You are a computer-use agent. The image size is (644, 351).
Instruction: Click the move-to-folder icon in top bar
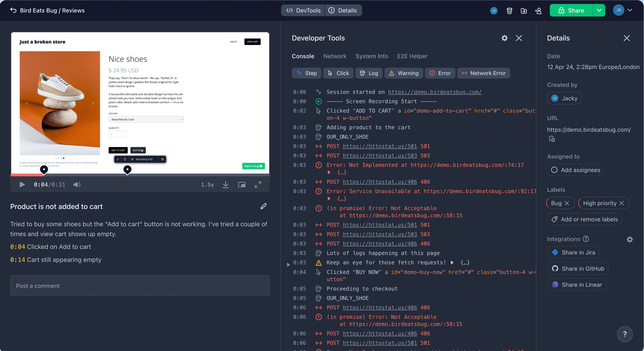click(524, 11)
